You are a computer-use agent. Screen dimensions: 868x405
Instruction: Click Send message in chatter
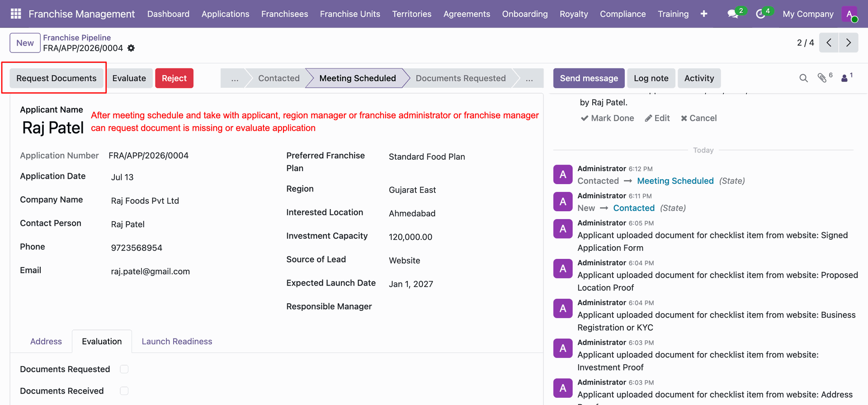(x=589, y=78)
